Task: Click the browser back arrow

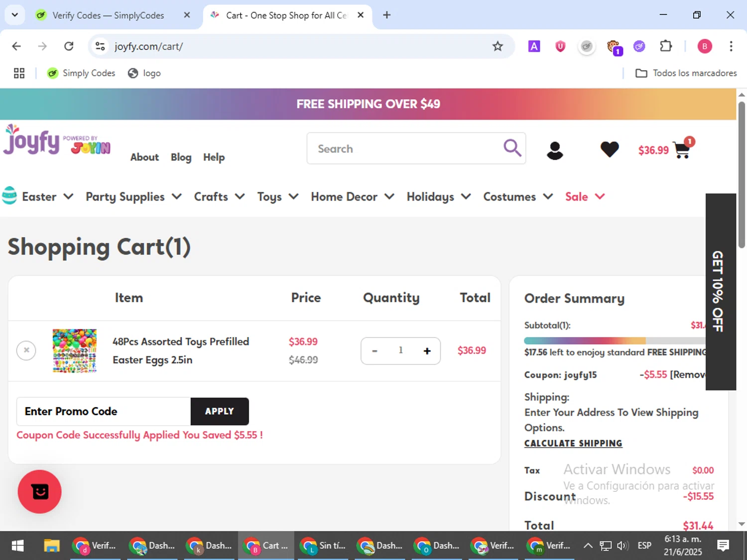Action: (16, 46)
